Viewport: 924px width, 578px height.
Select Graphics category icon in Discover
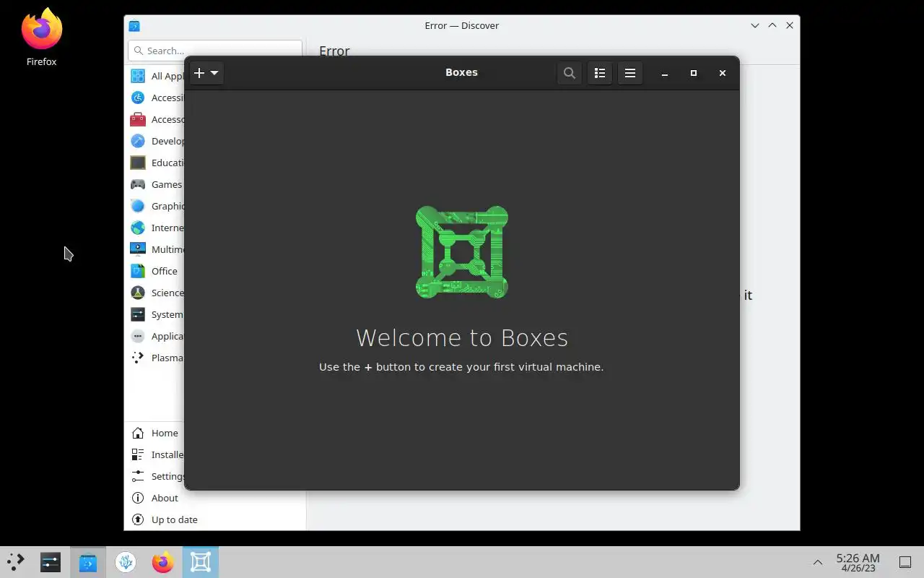pyautogui.click(x=138, y=206)
